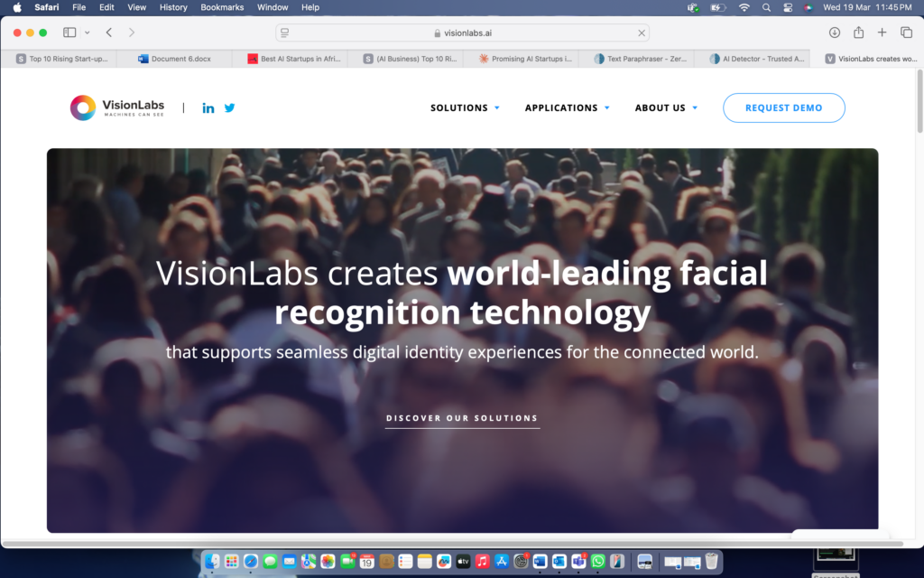This screenshot has width=924, height=578.
Task: Open the View menu
Action: (136, 7)
